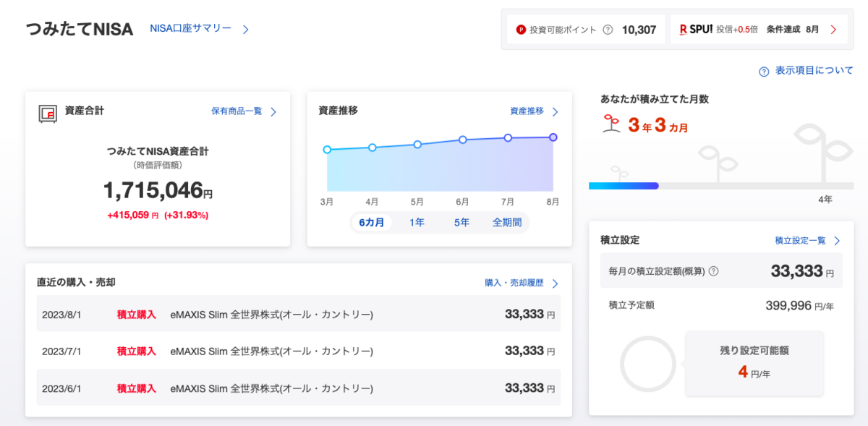
Task: Click 33,333 円 amount in 2023/8/1 row
Action: pos(530,315)
